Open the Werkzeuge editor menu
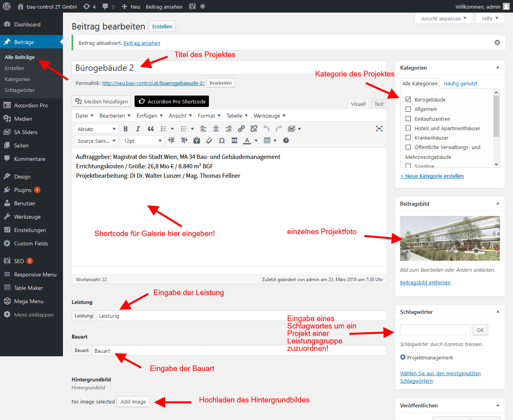This screenshot has width=513, height=420. [x=269, y=116]
